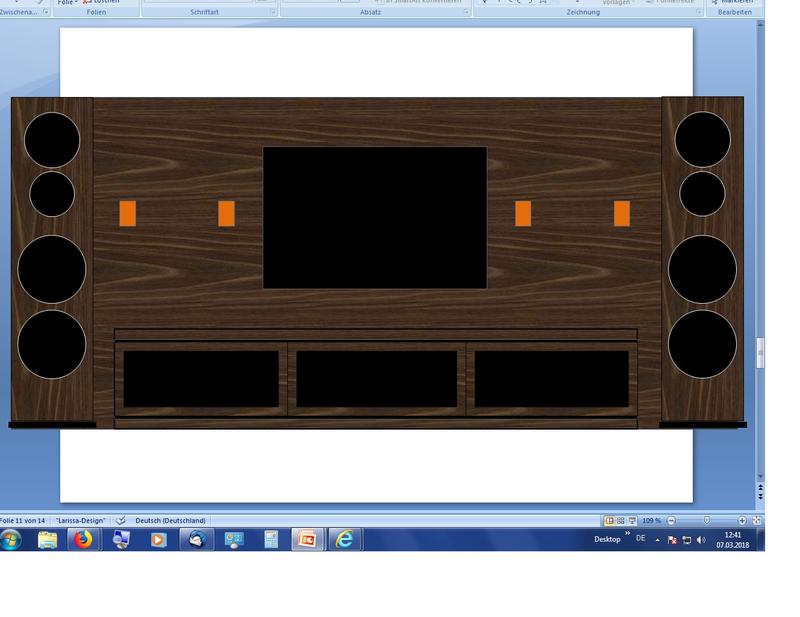Screen dimensions: 800x617
Task: Click the scrollbar down arrow
Action: [760, 477]
